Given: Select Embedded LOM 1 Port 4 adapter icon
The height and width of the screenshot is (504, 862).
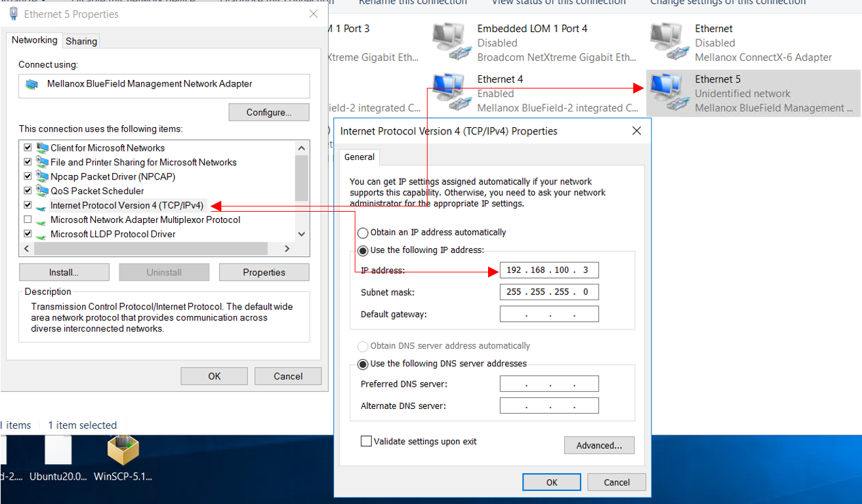Looking at the screenshot, I should tap(452, 43).
